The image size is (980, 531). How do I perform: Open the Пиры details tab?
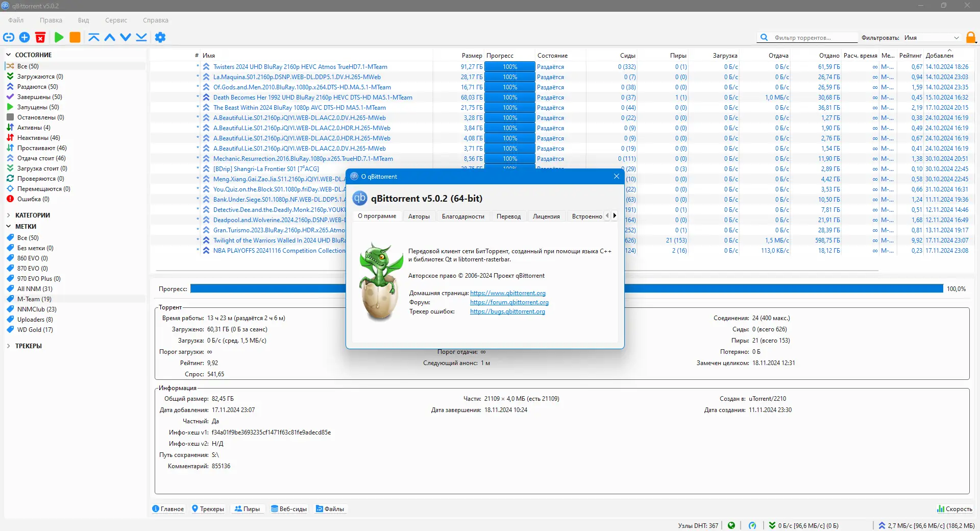click(x=247, y=509)
